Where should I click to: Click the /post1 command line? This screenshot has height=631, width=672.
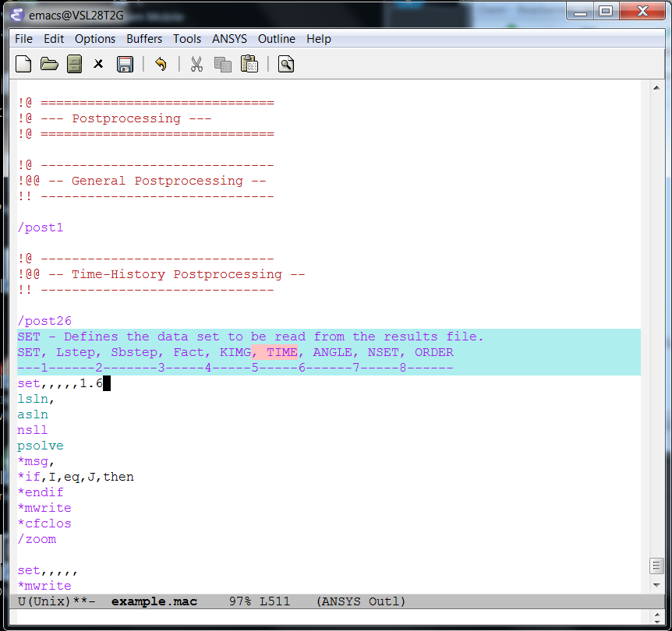pyautogui.click(x=41, y=227)
